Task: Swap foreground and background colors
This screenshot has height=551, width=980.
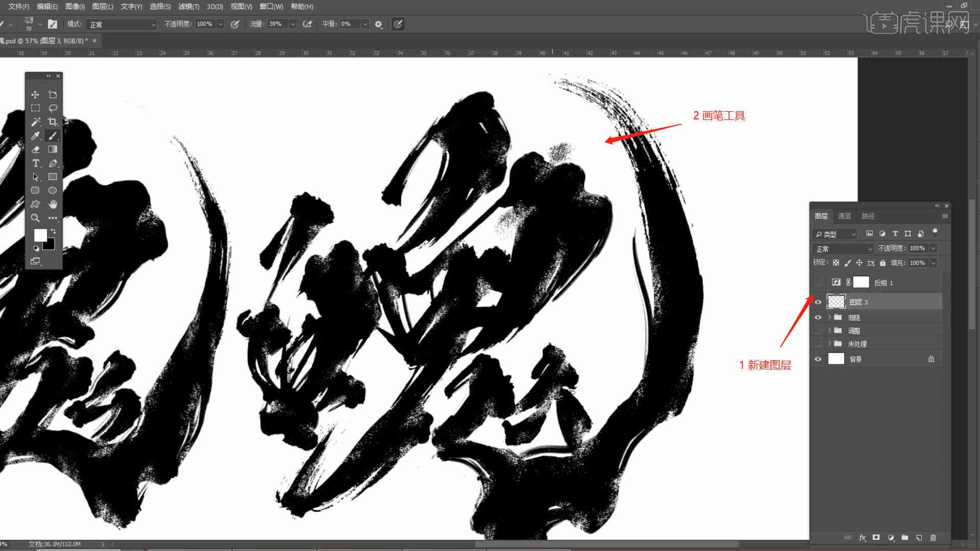Action: coord(53,232)
